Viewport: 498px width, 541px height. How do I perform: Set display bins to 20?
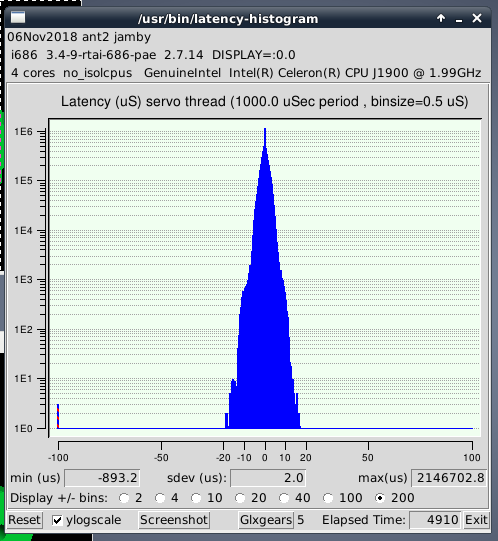(x=240, y=498)
